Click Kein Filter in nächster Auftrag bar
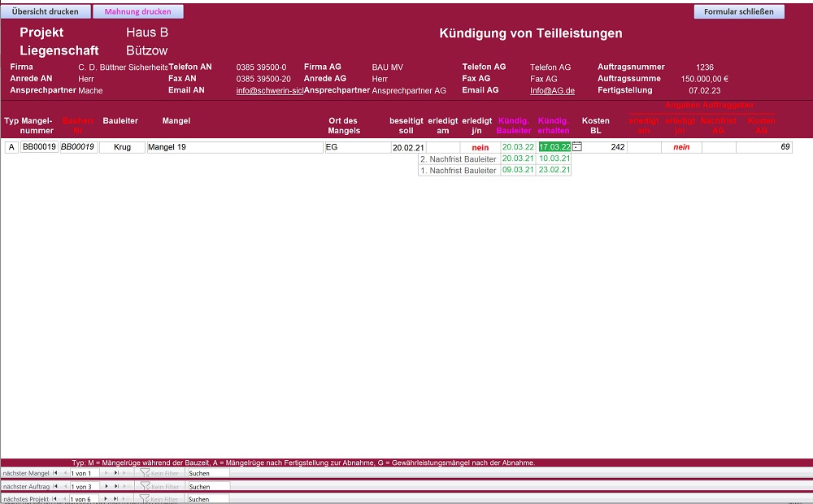 (159, 486)
